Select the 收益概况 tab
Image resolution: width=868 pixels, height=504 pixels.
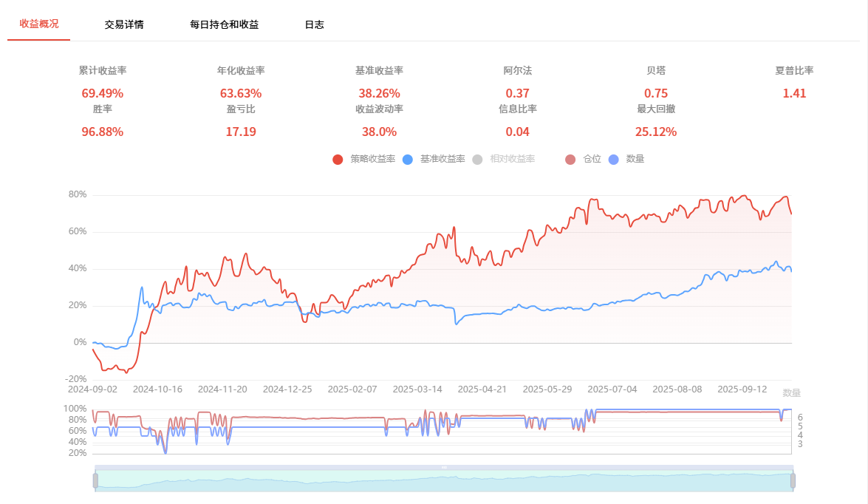[39, 24]
